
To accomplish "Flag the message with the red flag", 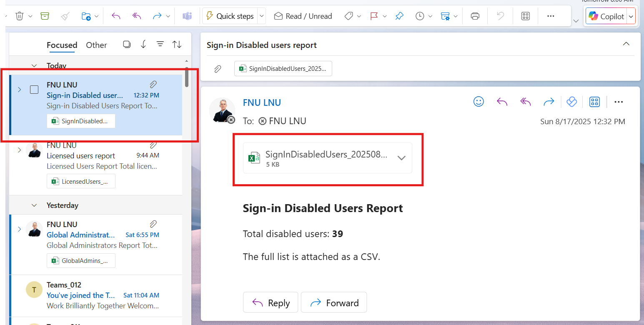I will coord(374,16).
